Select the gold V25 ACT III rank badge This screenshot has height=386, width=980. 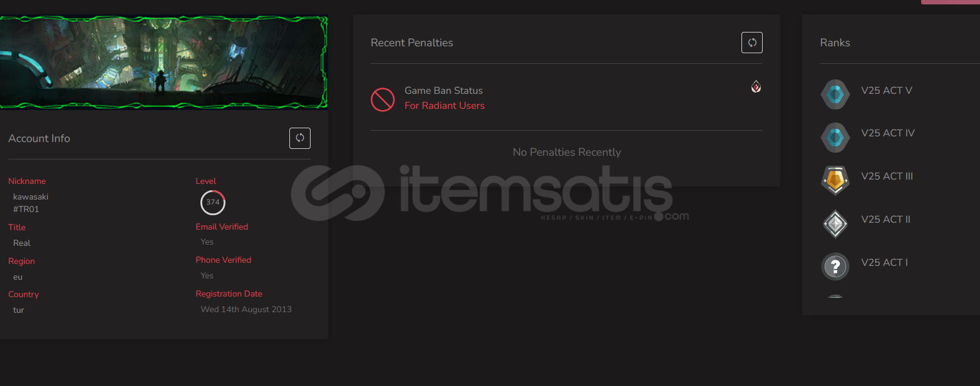[835, 181]
